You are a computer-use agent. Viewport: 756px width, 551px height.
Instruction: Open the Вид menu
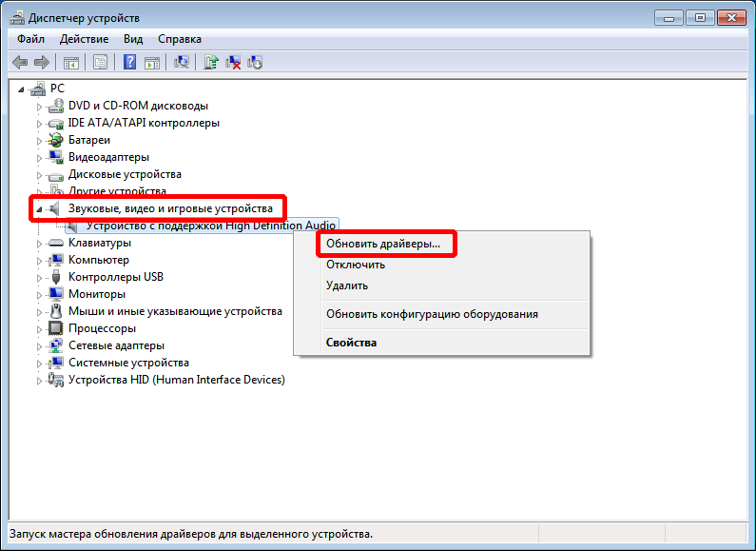[x=133, y=39]
